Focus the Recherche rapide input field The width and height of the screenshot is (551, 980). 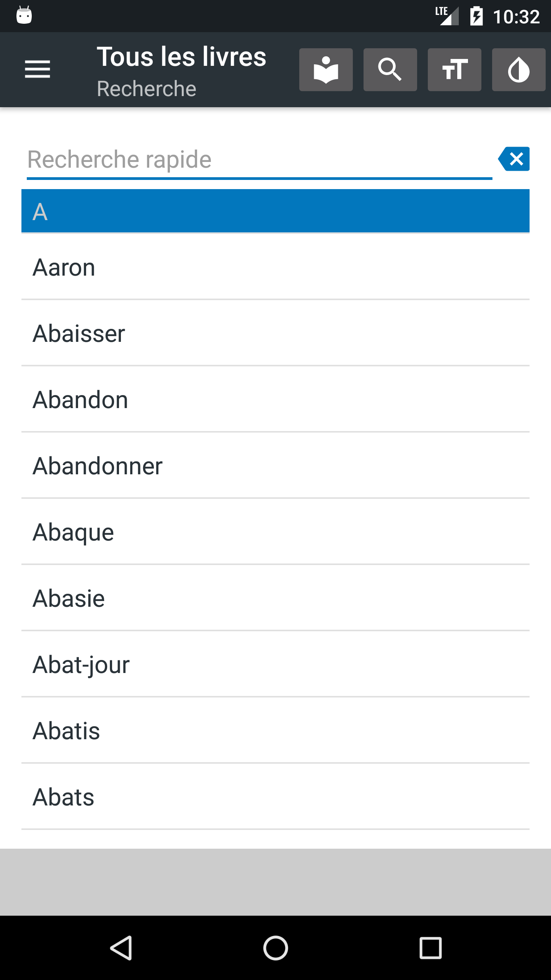pyautogui.click(x=259, y=160)
